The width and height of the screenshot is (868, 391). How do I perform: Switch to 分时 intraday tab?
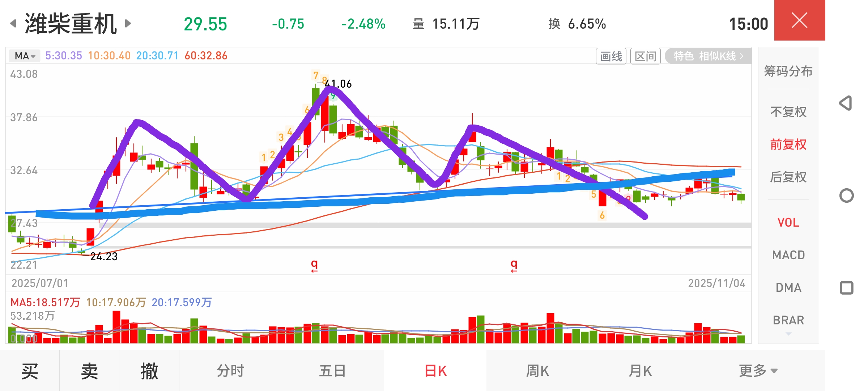coord(230,371)
